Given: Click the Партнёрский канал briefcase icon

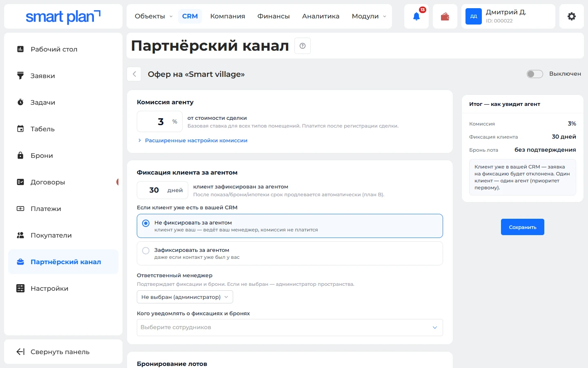Looking at the screenshot, I should [20, 262].
